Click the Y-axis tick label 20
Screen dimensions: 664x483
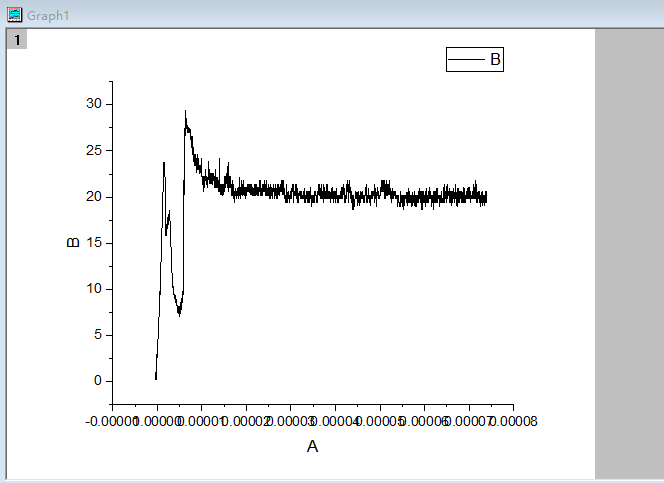[x=93, y=196]
